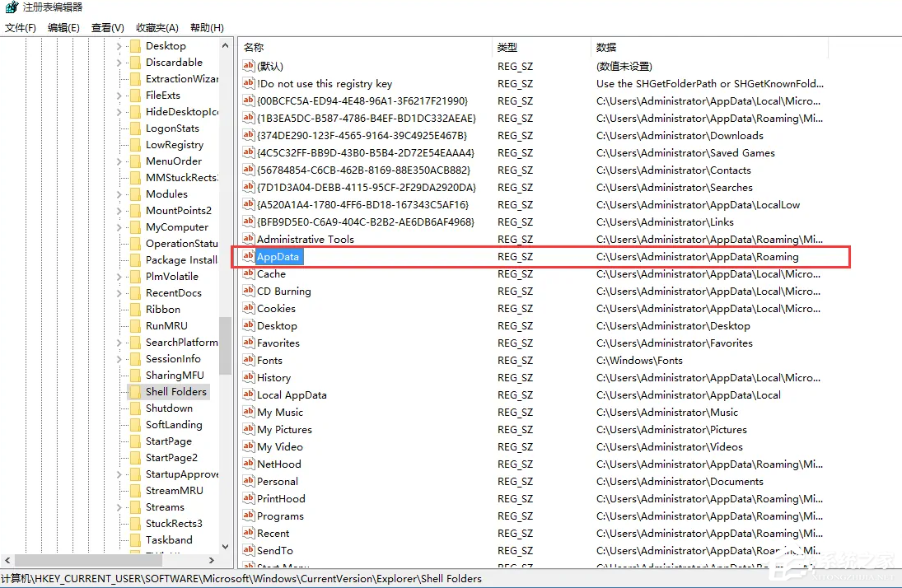Image resolution: width=902 pixels, height=588 pixels.
Task: Select the Cookies registry value
Action: pyautogui.click(x=277, y=308)
